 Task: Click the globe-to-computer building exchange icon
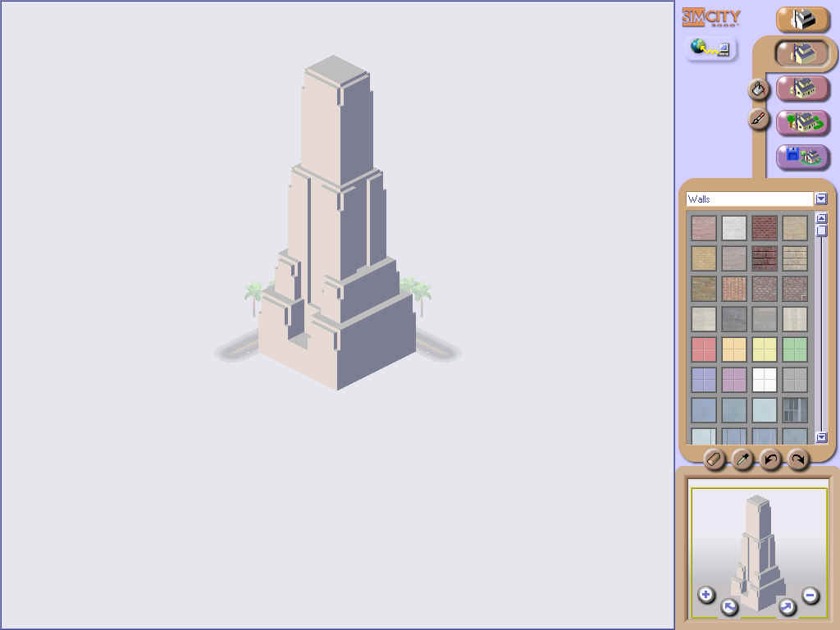click(x=710, y=49)
